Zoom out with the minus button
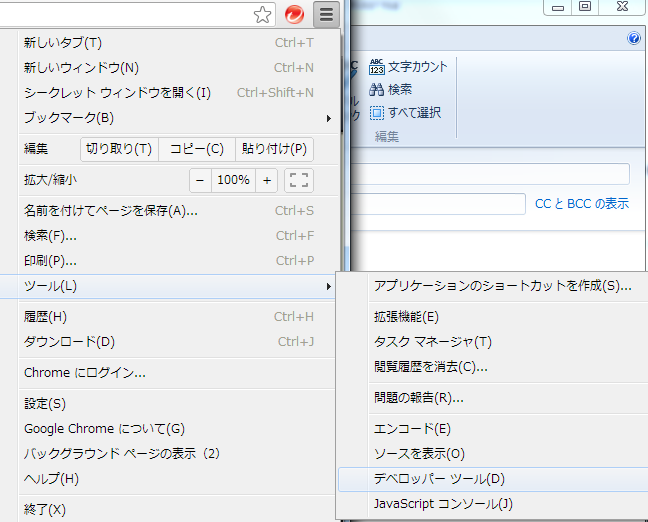Viewport: 648px width, 522px height. (200, 180)
